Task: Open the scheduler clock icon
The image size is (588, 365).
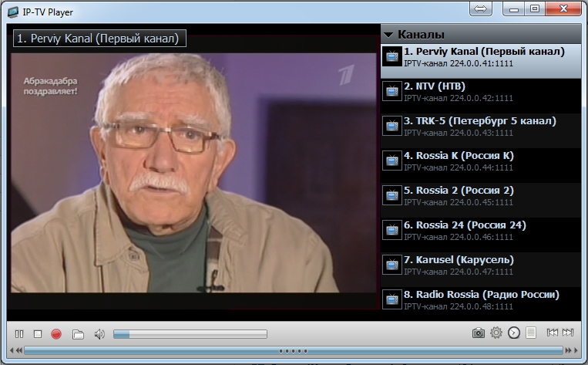Action: click(514, 333)
